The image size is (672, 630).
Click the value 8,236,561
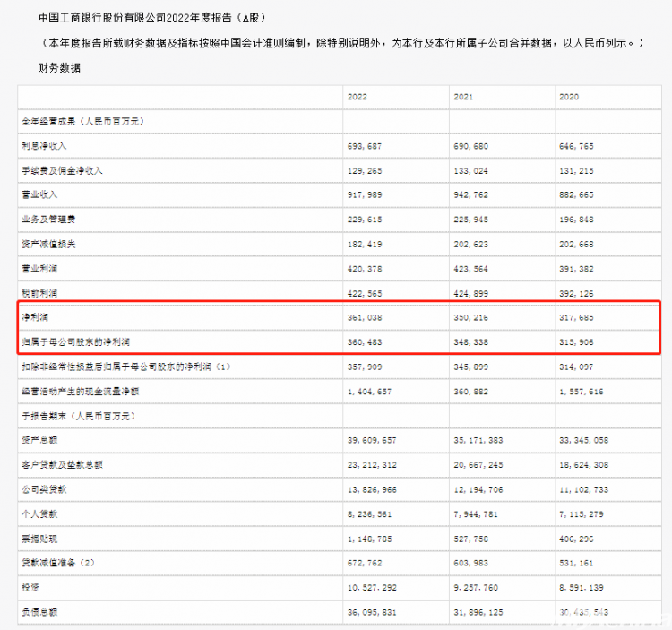(x=369, y=514)
